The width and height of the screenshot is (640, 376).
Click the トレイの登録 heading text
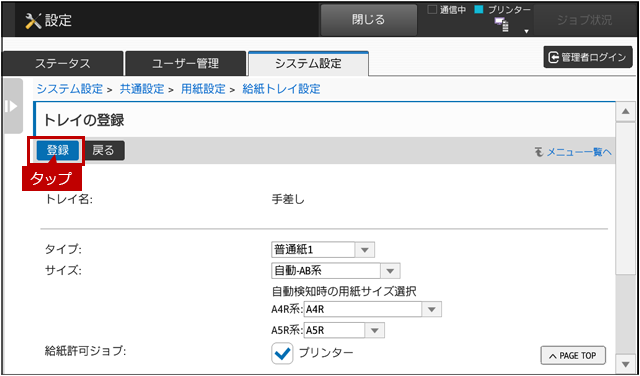(84, 120)
